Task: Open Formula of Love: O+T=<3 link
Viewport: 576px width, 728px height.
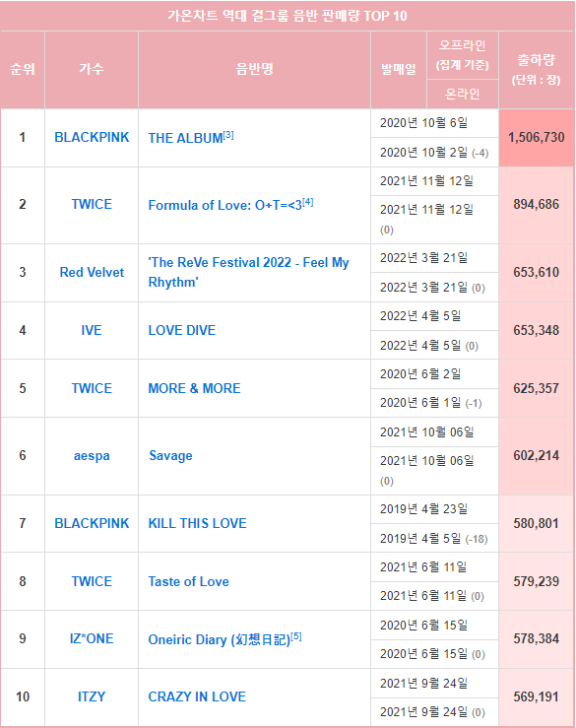Action: [225, 205]
